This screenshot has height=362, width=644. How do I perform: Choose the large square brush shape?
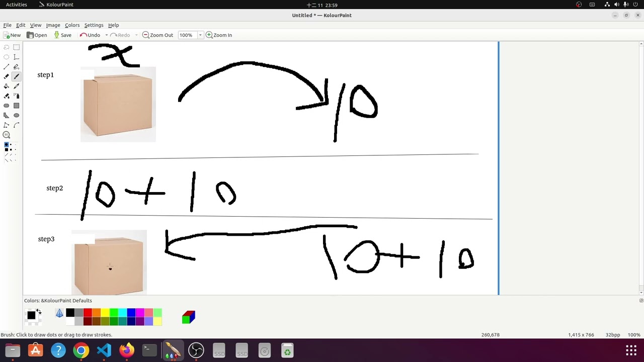click(7, 150)
